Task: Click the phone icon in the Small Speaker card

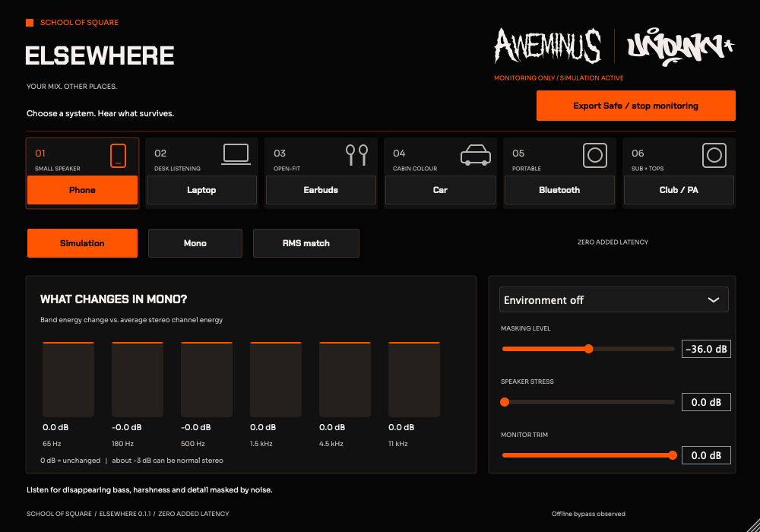Action: (x=119, y=156)
